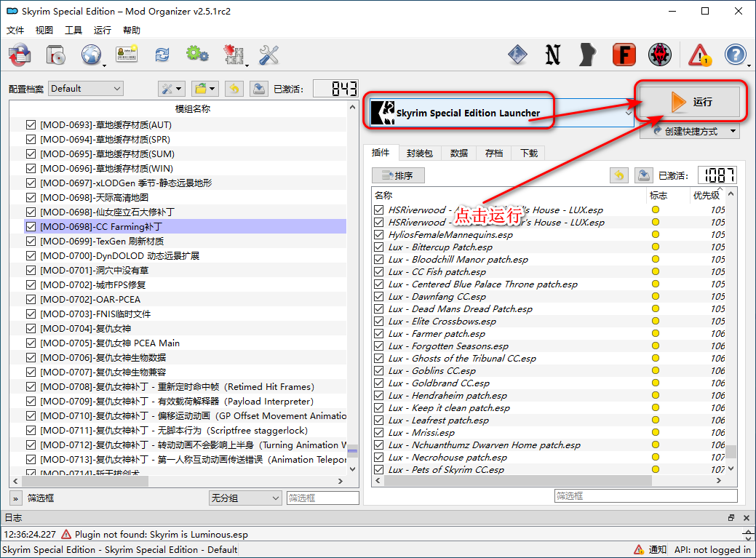The width and height of the screenshot is (756, 558).
Task: Click the 排序 sort button
Action: [398, 175]
